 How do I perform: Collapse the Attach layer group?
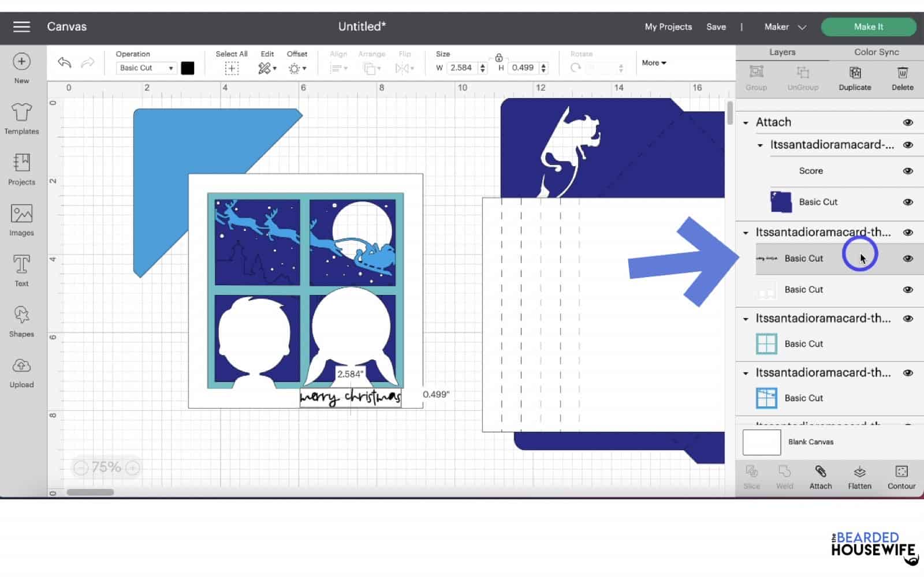(746, 123)
